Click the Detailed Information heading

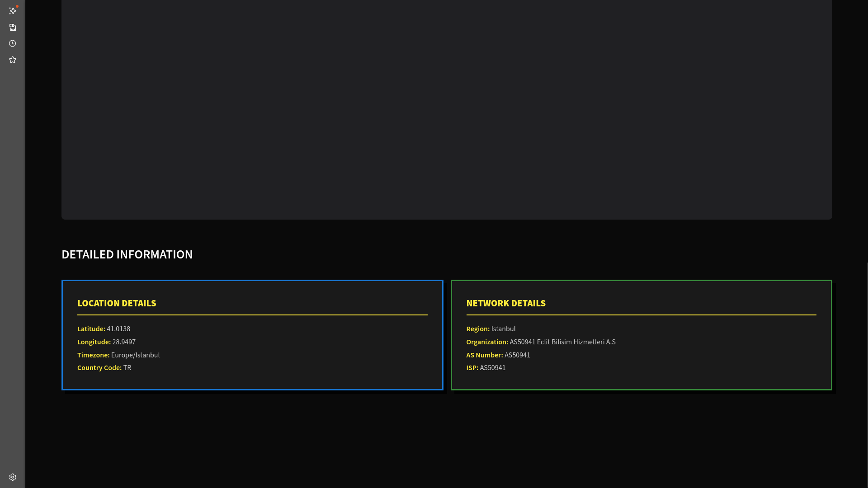click(127, 254)
